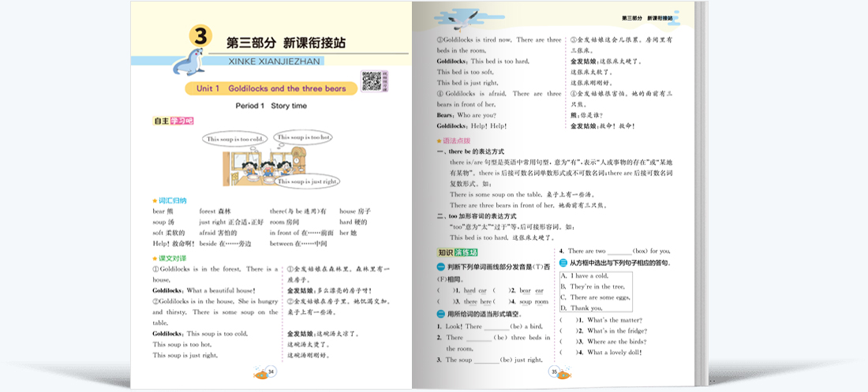
Task: Click the blank in 'Look! There ___(be) a bird'
Action: tap(496, 328)
